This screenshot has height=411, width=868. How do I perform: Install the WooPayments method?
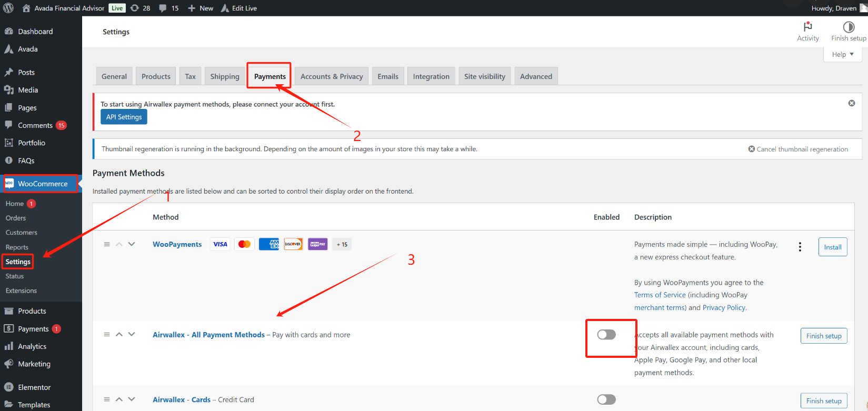(x=832, y=247)
